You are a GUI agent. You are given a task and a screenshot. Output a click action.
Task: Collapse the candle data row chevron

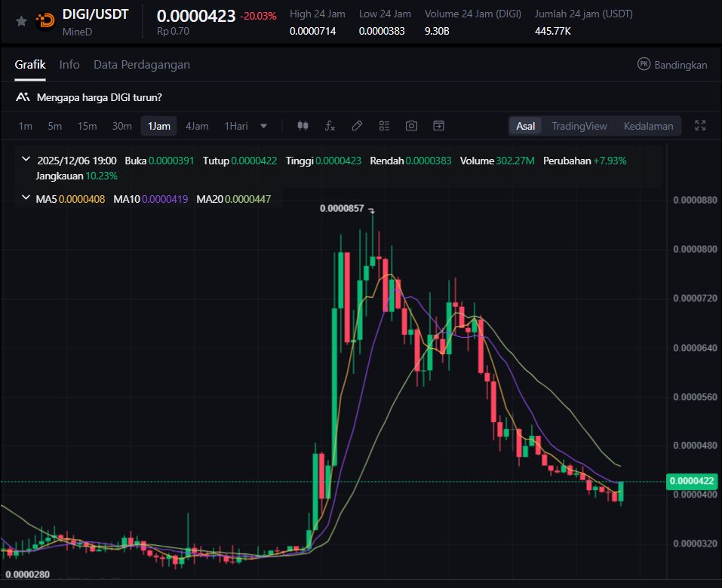pyautogui.click(x=26, y=160)
